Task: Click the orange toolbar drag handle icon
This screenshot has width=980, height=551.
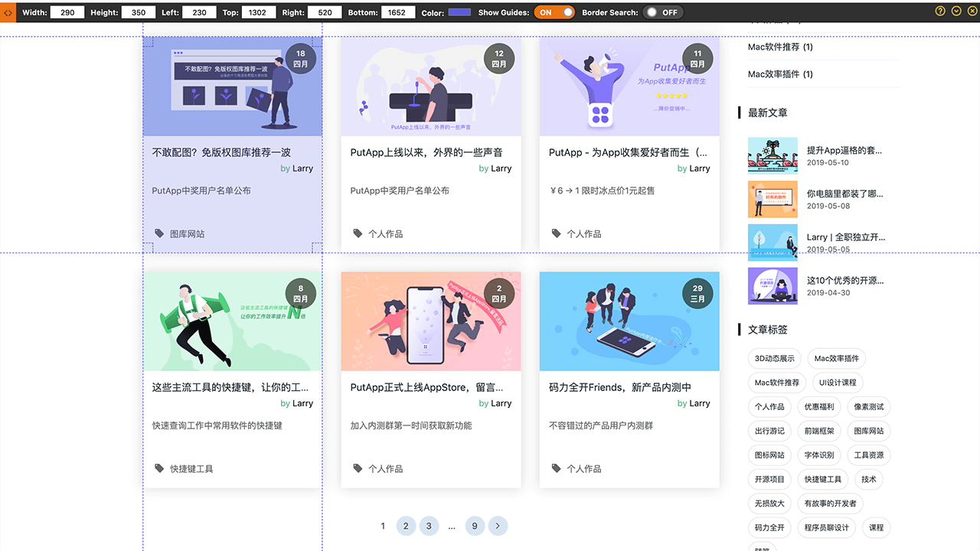Action: [x=8, y=12]
